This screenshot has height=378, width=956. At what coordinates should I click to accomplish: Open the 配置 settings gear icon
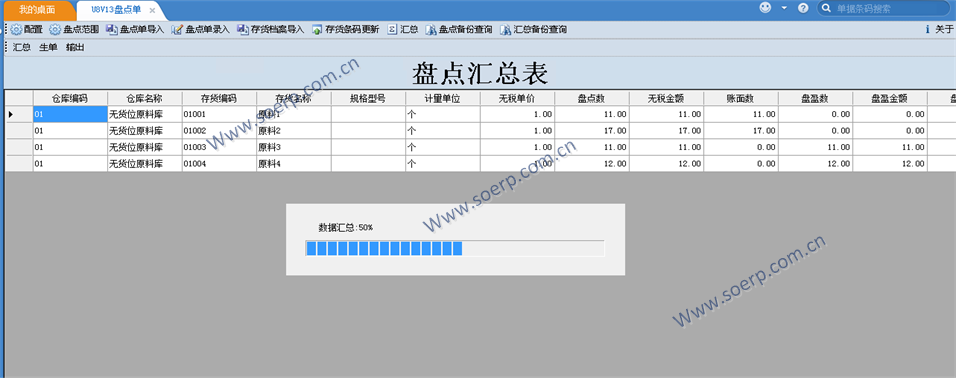16,29
